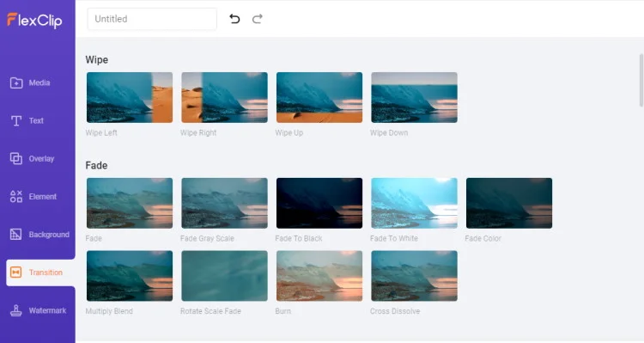Click the "Wipe Up" caption text
644x343 pixels.
pos(289,133)
